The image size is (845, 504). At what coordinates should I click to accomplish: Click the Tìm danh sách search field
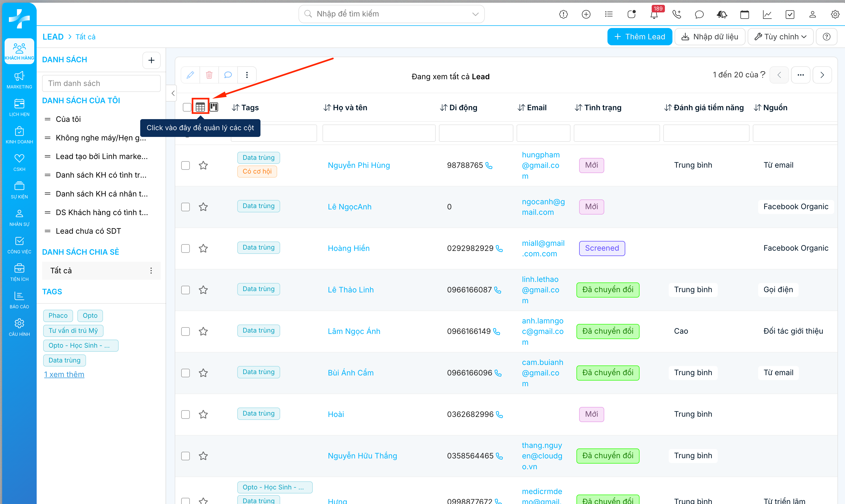[101, 83]
